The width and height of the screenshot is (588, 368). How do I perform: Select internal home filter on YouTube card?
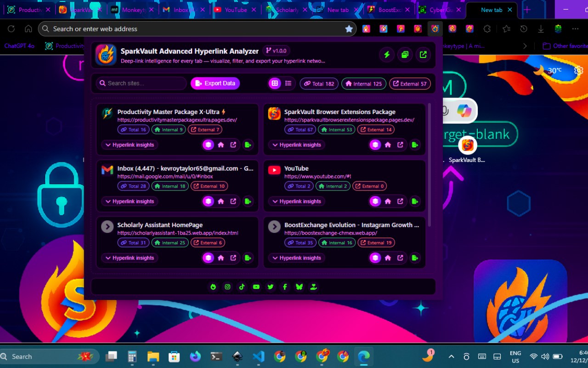[388, 201]
